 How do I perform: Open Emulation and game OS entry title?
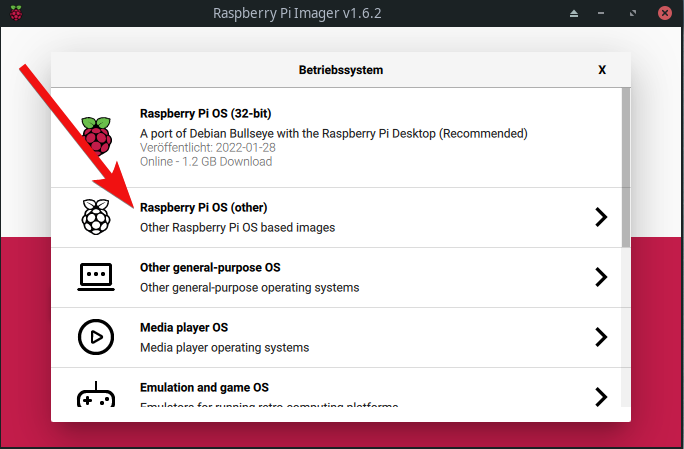tap(204, 387)
